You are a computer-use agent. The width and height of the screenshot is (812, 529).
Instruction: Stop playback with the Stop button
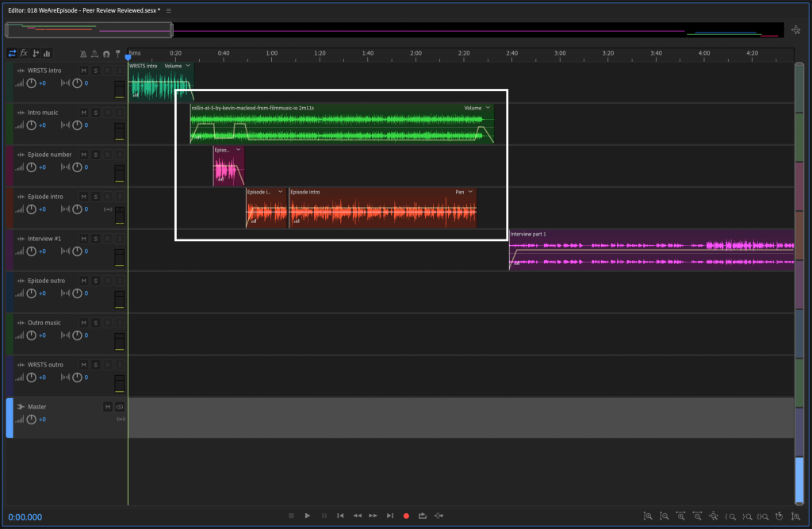coord(291,516)
